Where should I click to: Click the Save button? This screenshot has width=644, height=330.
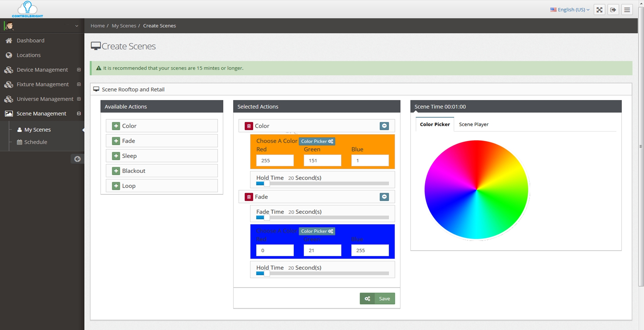tap(384, 298)
